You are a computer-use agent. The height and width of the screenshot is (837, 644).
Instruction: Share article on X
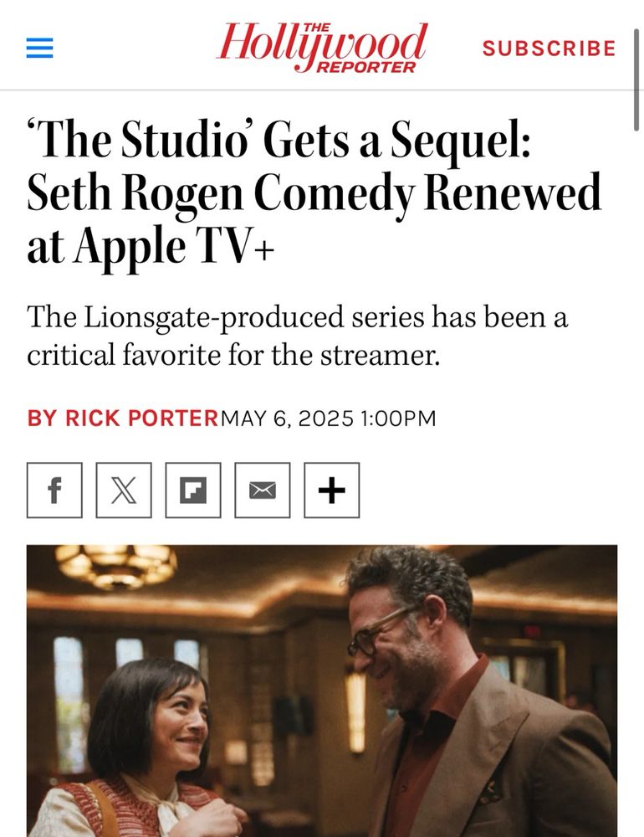coord(124,490)
